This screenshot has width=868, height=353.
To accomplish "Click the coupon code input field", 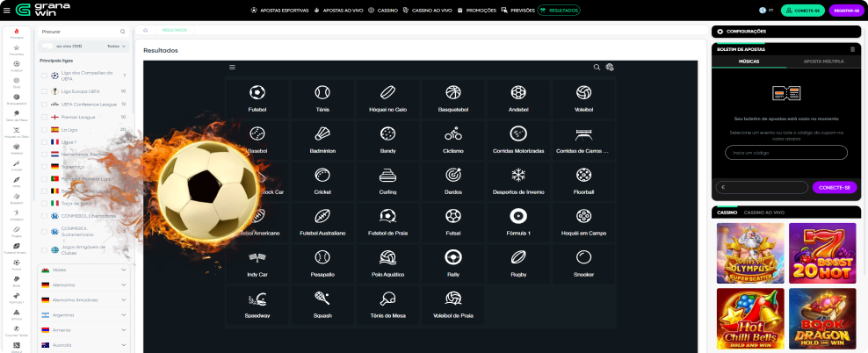I will 785,152.
